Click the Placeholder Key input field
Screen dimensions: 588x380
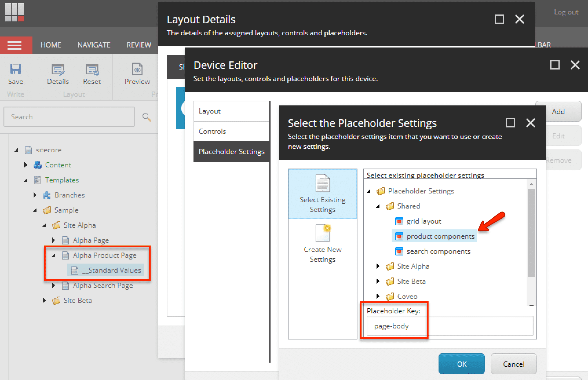tap(450, 326)
